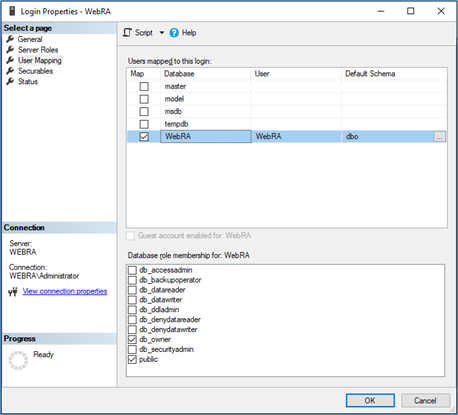This screenshot has width=458, height=415.
Task: Click the connection properties plug icon
Action: pos(13,292)
